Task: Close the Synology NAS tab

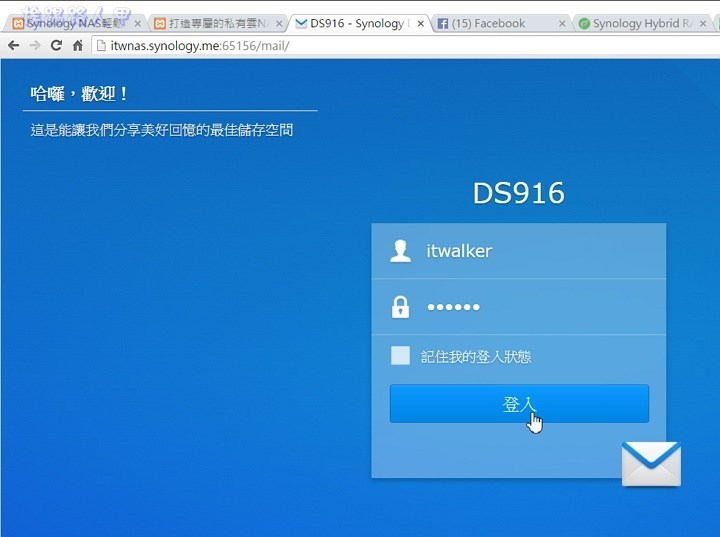Action: pyautogui.click(x=137, y=23)
